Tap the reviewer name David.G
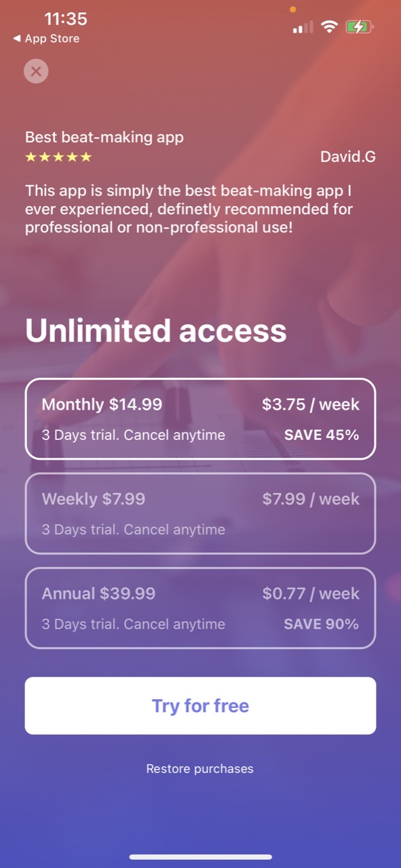 348,157
